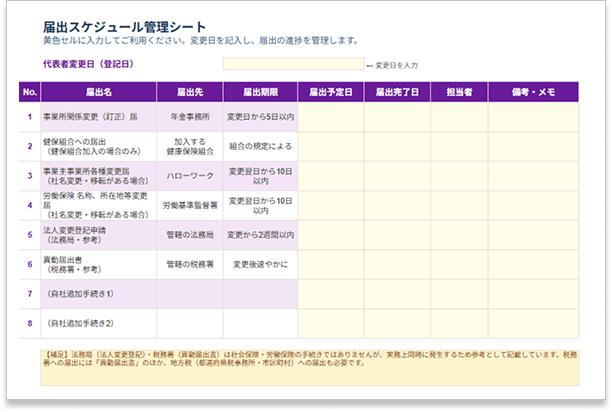The height and width of the screenshot is (412, 612).
Task: Select the 届出完了日 cell for row 7
Action: coord(397,294)
